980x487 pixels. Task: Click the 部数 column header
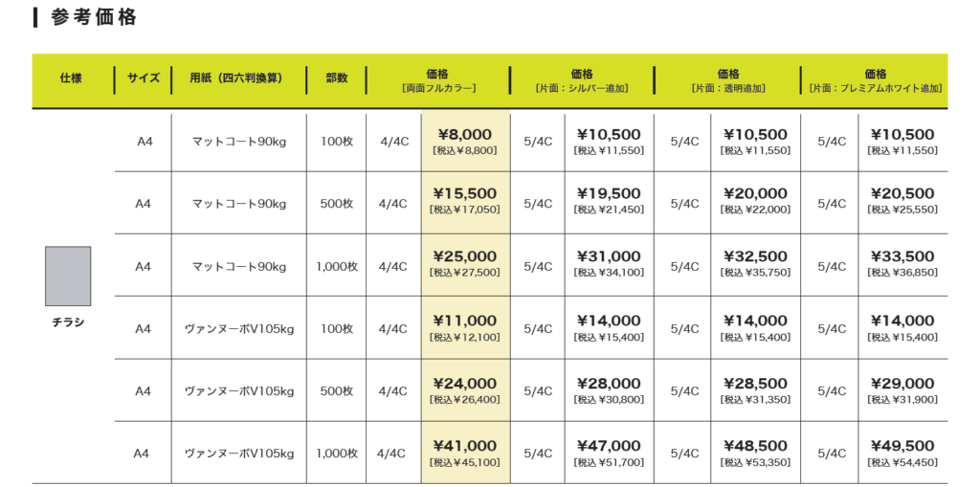[x=337, y=79]
